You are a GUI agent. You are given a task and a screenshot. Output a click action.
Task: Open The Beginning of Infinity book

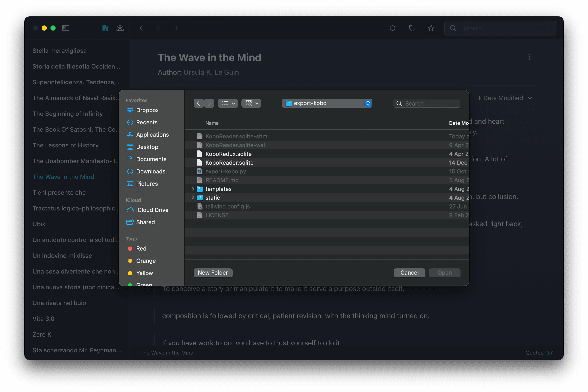67,113
